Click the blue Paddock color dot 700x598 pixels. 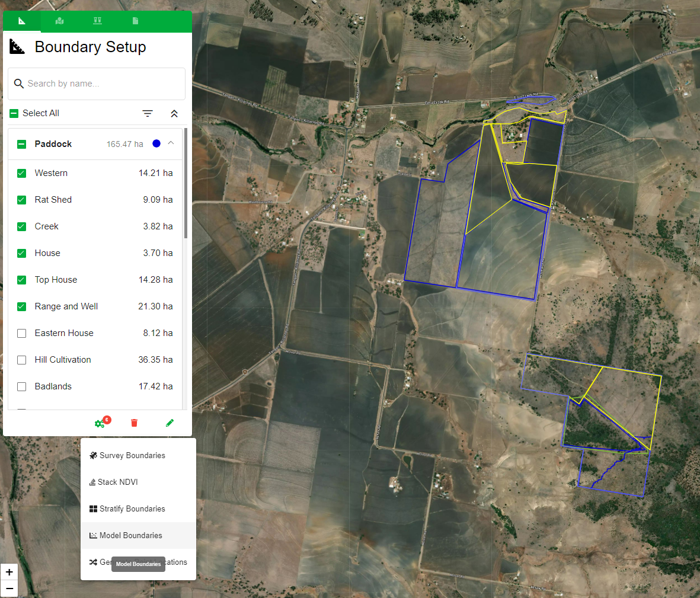(x=156, y=143)
